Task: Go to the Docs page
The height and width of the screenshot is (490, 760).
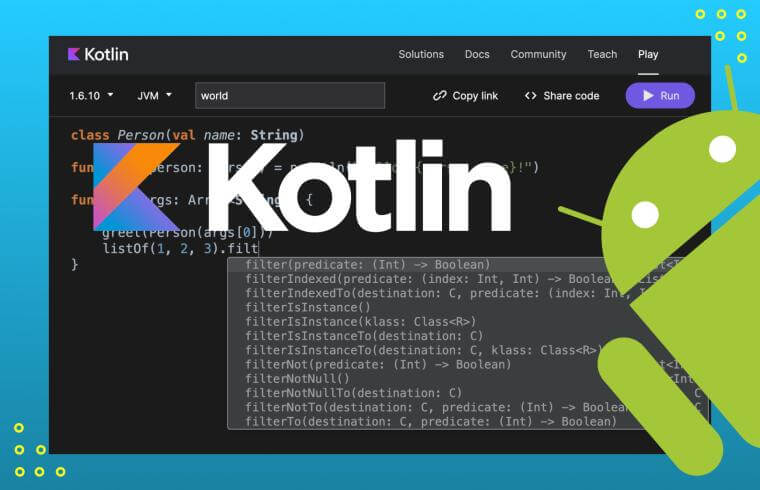Action: click(x=477, y=54)
